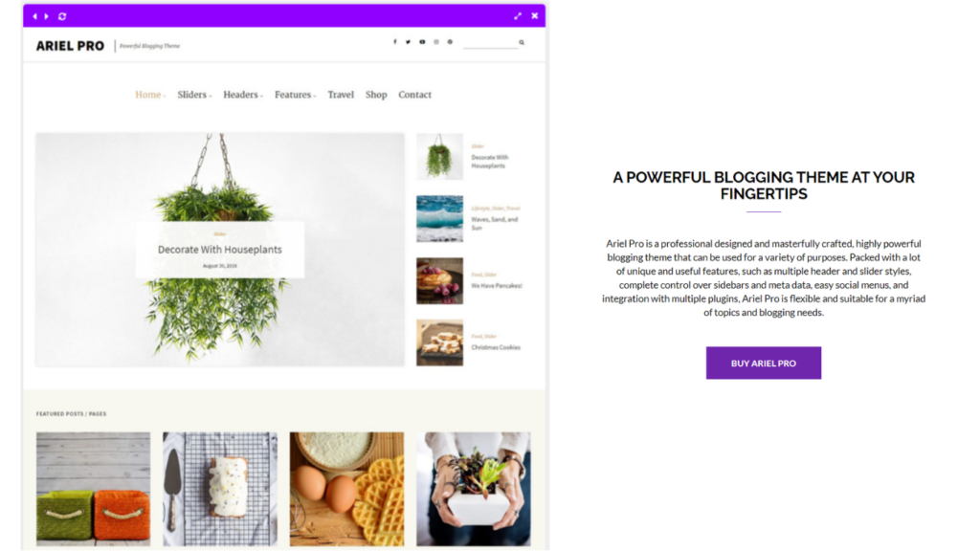980x551 pixels.
Task: Click the header search input field
Action: point(490,42)
